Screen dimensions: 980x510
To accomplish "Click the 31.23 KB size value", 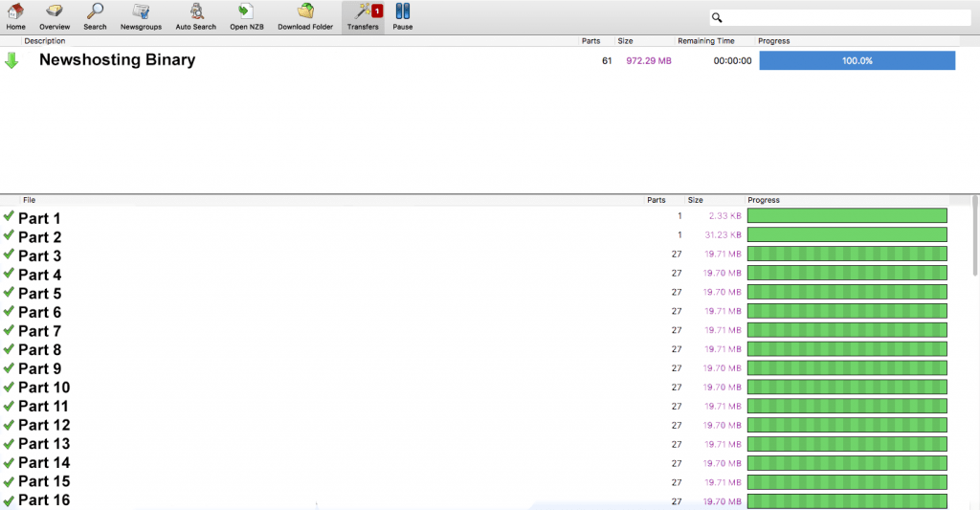I will click(724, 235).
